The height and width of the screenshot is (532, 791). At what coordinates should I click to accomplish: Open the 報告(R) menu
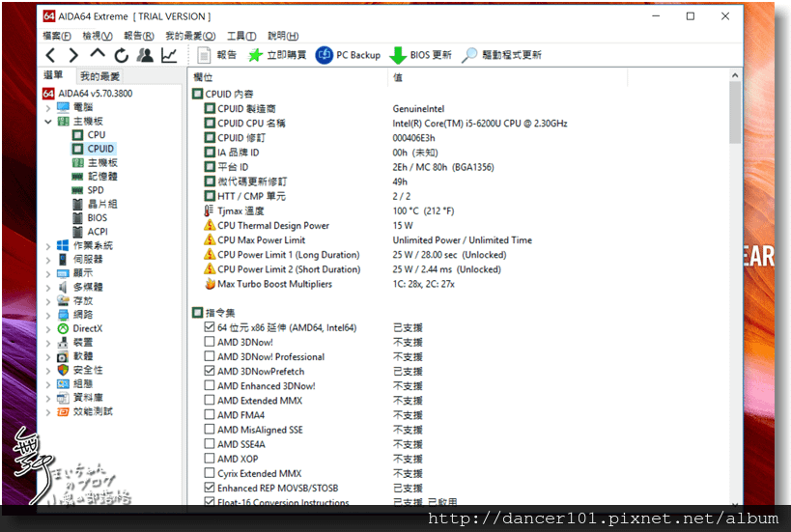coord(139,36)
